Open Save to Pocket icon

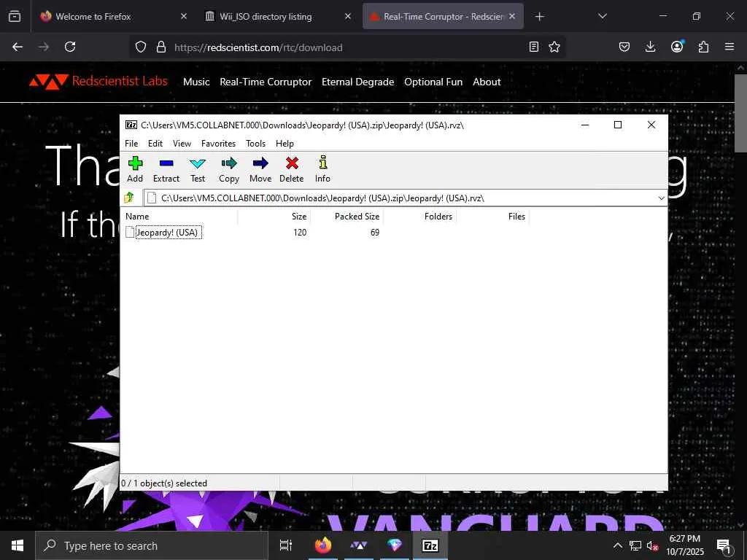point(624,47)
